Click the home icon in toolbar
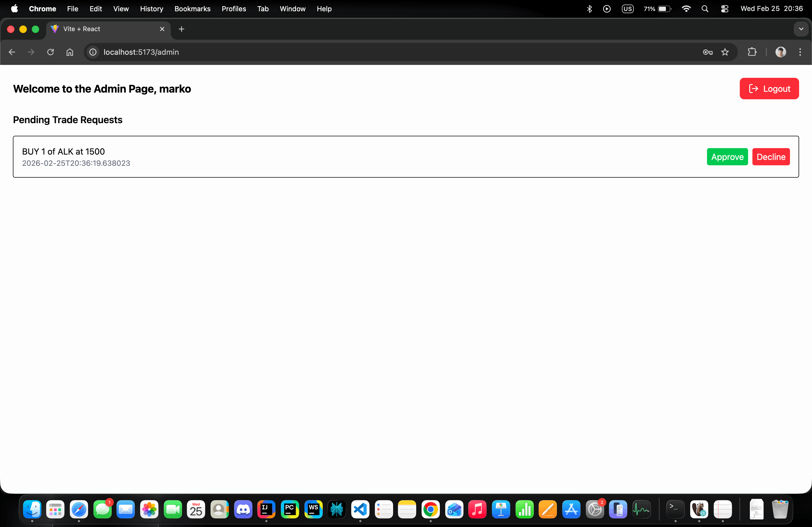The image size is (812, 527). (70, 52)
